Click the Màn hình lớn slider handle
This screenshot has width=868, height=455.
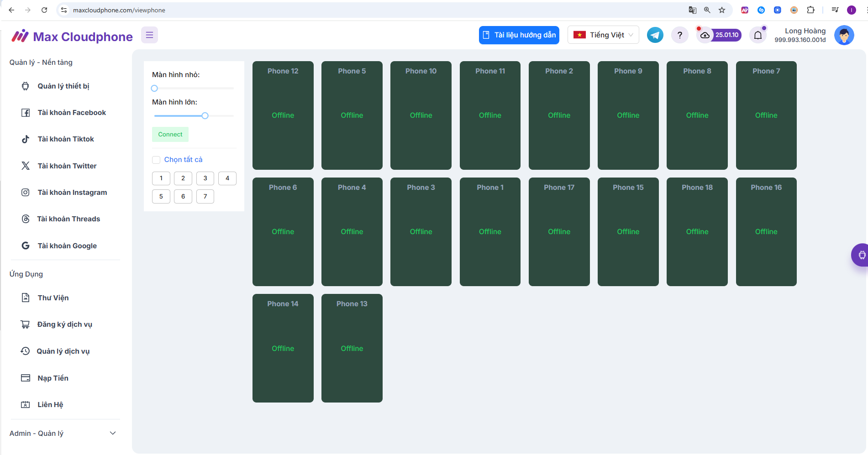(x=205, y=116)
